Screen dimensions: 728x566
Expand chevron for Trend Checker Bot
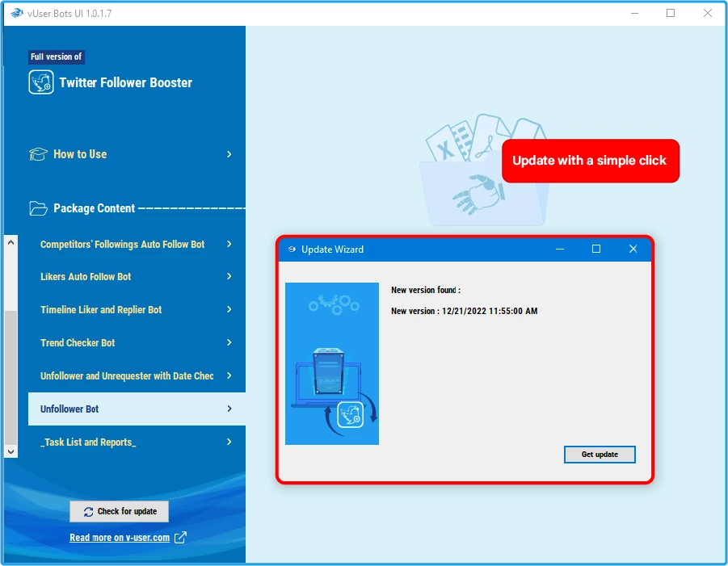pyautogui.click(x=229, y=342)
